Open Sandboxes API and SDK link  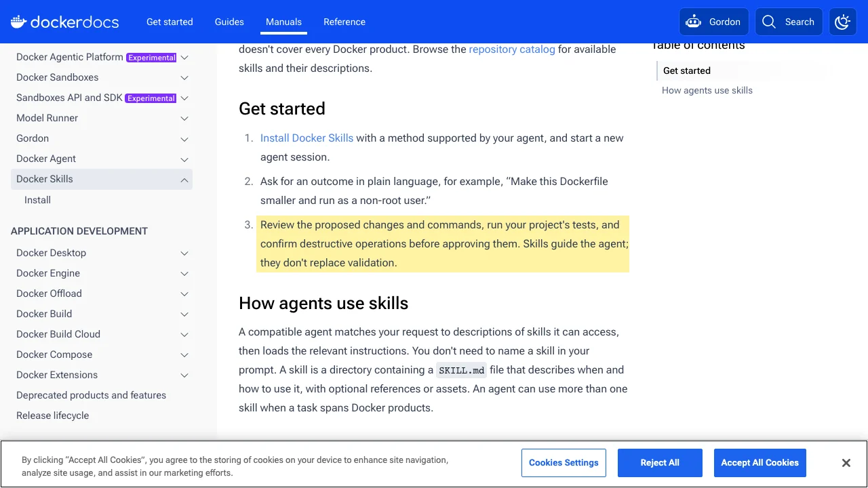click(x=69, y=98)
